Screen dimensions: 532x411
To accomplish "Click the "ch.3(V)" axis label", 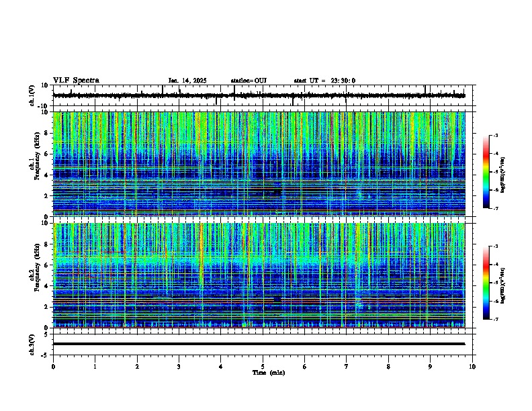I will coord(32,345).
